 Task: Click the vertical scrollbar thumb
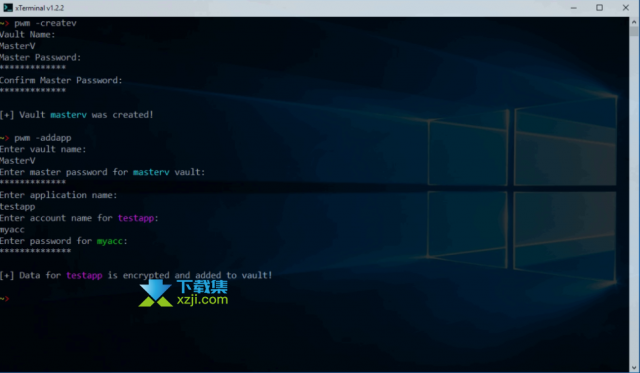634,31
